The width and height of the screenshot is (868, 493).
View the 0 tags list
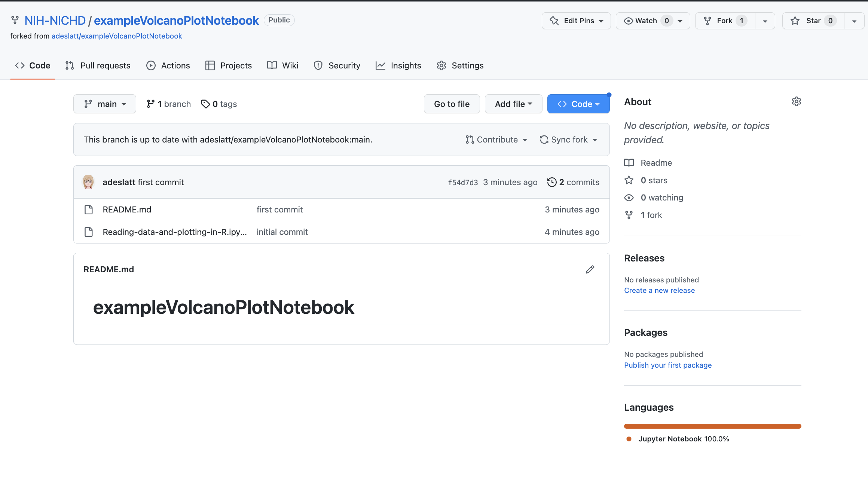(219, 104)
